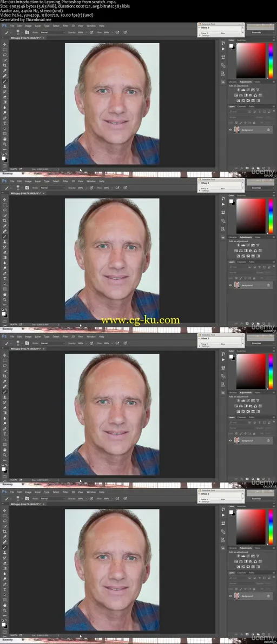
Task: Select the Blur tool in the second frame
Action: click(x=4, y=263)
